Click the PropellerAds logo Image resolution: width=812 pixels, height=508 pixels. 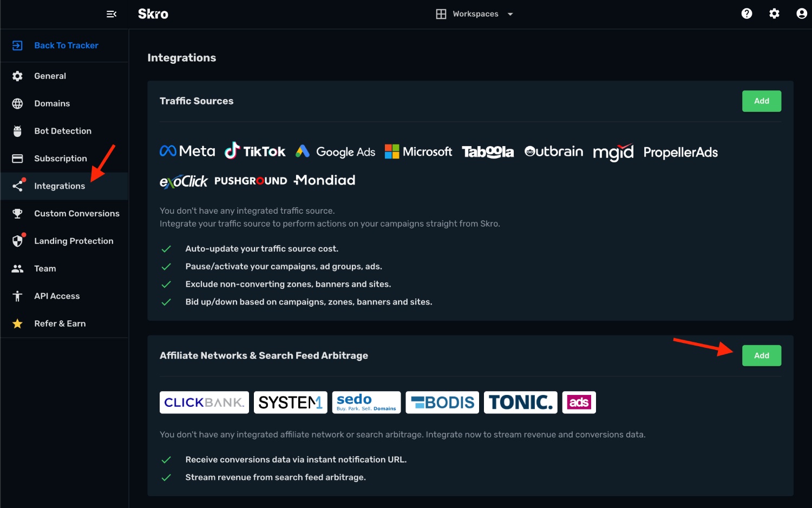(680, 153)
